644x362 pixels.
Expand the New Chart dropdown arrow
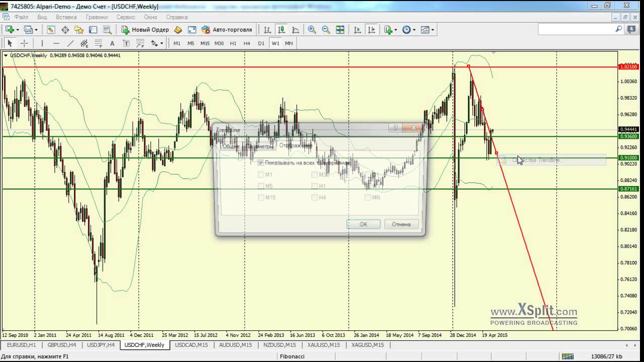[18, 30]
